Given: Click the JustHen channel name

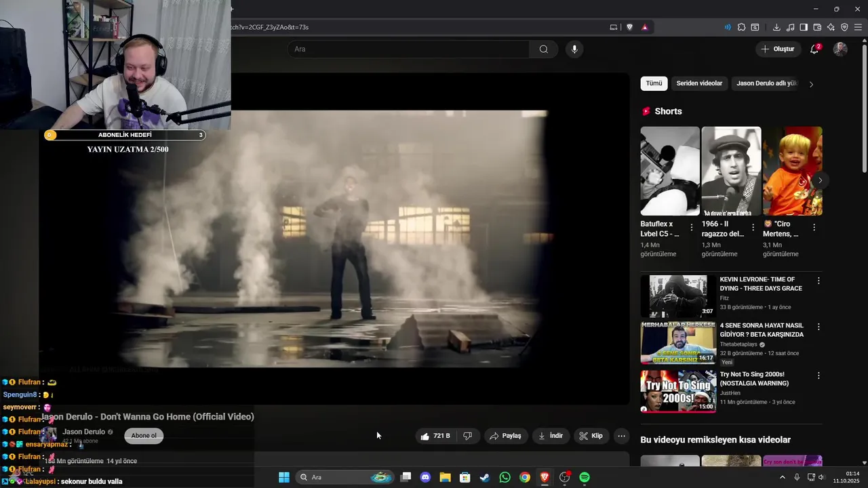Looking at the screenshot, I should tap(730, 393).
